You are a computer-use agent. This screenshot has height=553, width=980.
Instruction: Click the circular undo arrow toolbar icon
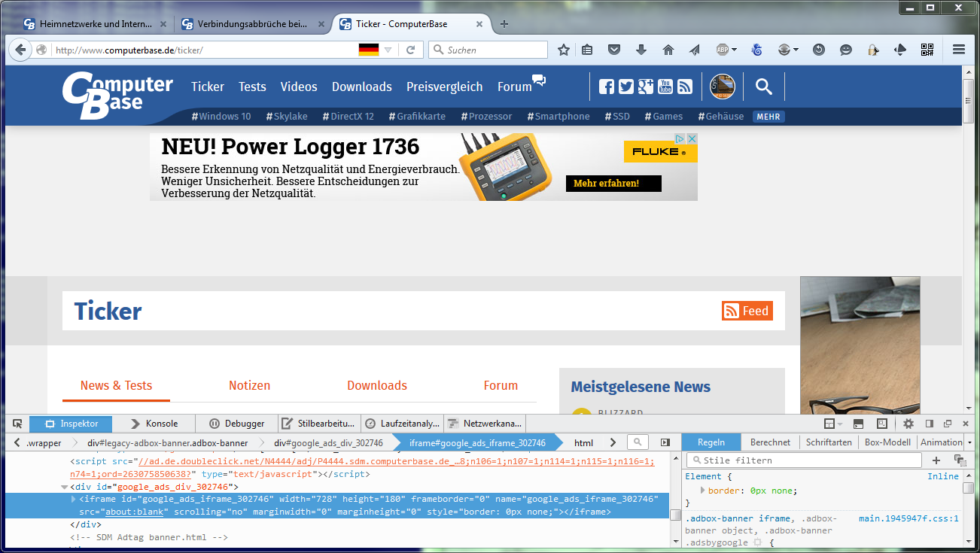point(819,50)
